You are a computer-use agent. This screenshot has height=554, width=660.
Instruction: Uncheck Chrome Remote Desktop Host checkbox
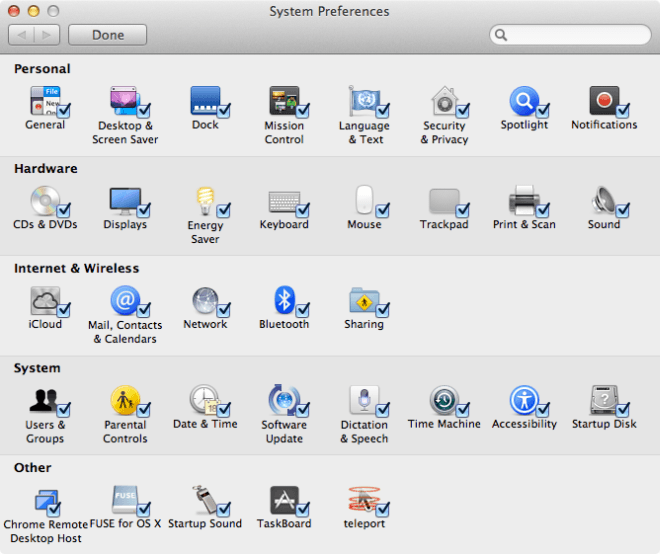[53, 510]
